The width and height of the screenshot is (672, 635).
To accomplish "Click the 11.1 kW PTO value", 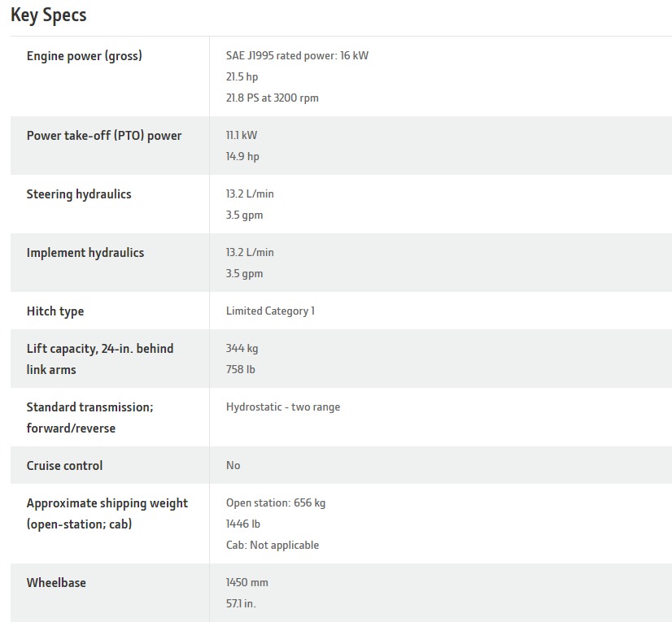I will click(x=242, y=136).
